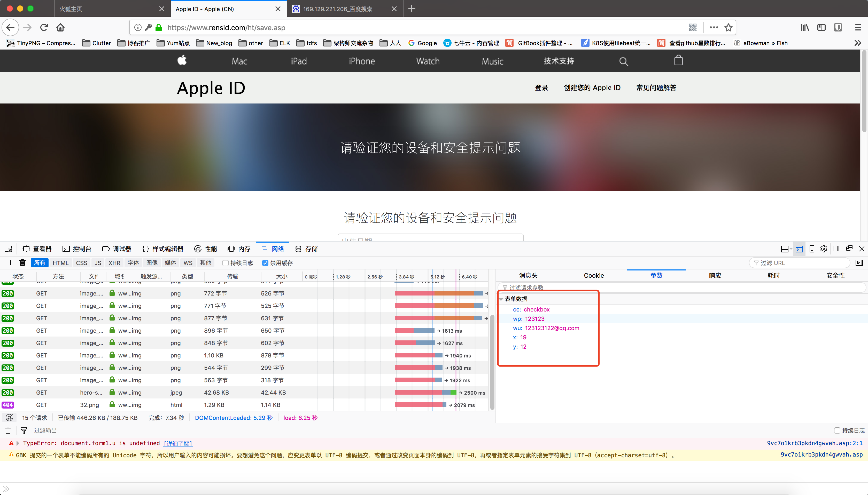Image resolution: width=868 pixels, height=495 pixels.
Task: Collapse the 表单数据 form data section
Action: [x=501, y=299]
